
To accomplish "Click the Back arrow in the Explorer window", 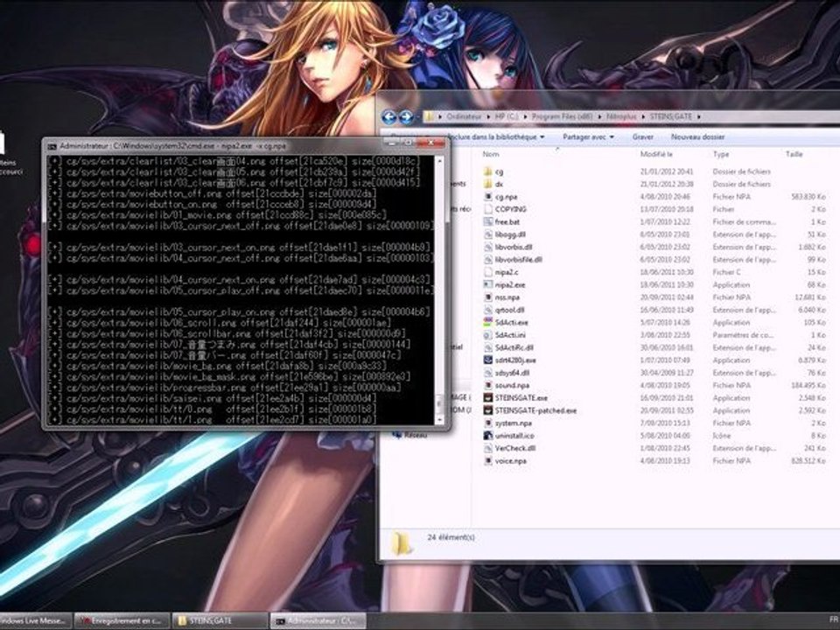I will click(x=389, y=116).
